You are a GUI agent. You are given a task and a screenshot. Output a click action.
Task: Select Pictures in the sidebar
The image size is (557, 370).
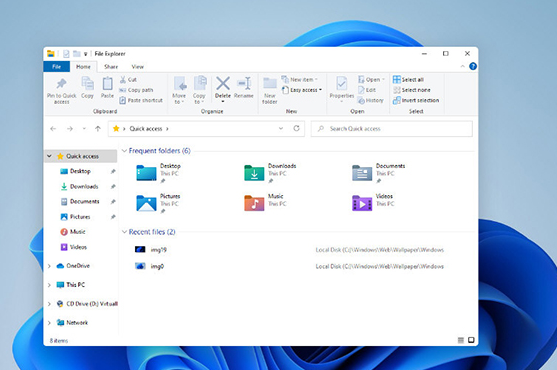pos(81,217)
